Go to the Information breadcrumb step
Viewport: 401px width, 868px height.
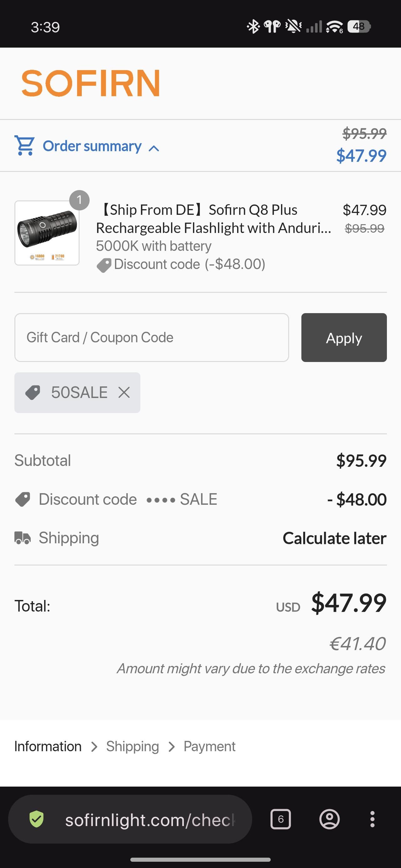click(48, 747)
